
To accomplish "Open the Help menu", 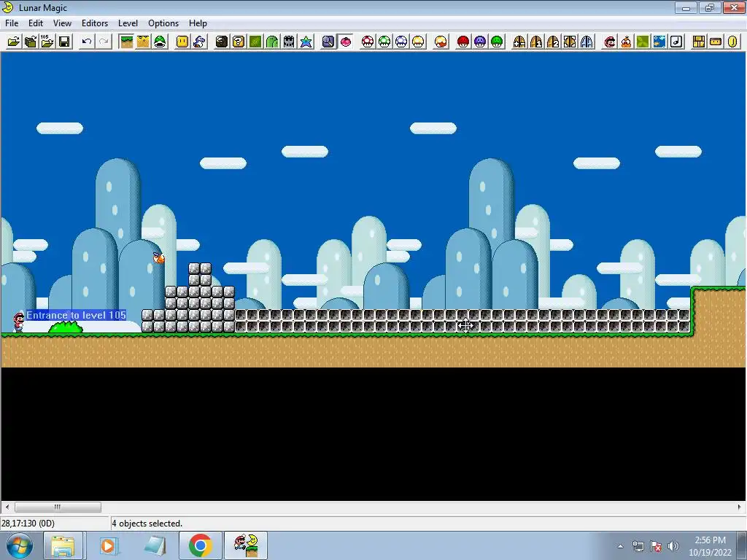I will (x=198, y=23).
